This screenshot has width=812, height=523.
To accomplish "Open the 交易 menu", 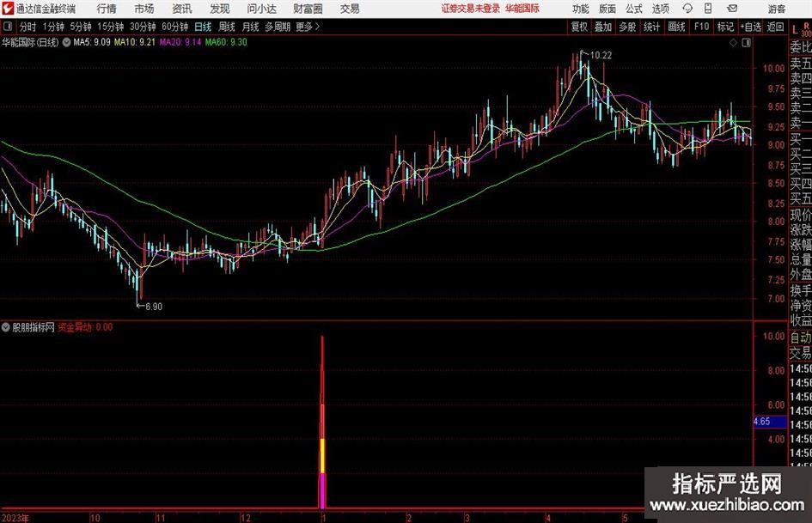I will point(350,9).
